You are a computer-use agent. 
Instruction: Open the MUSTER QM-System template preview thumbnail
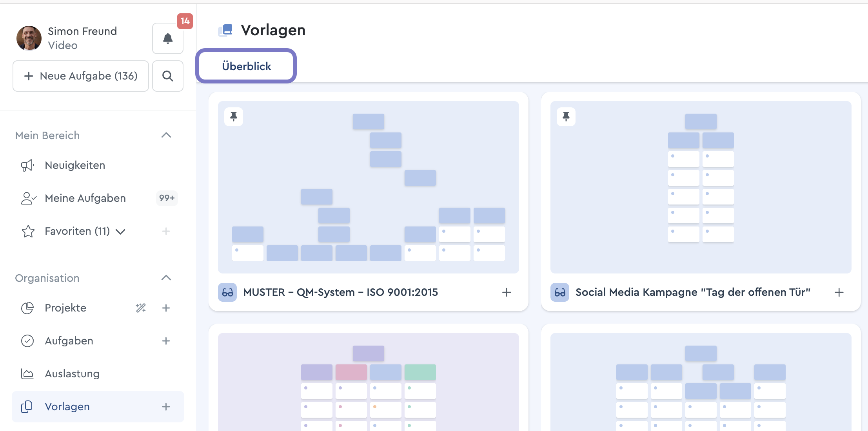click(x=368, y=187)
